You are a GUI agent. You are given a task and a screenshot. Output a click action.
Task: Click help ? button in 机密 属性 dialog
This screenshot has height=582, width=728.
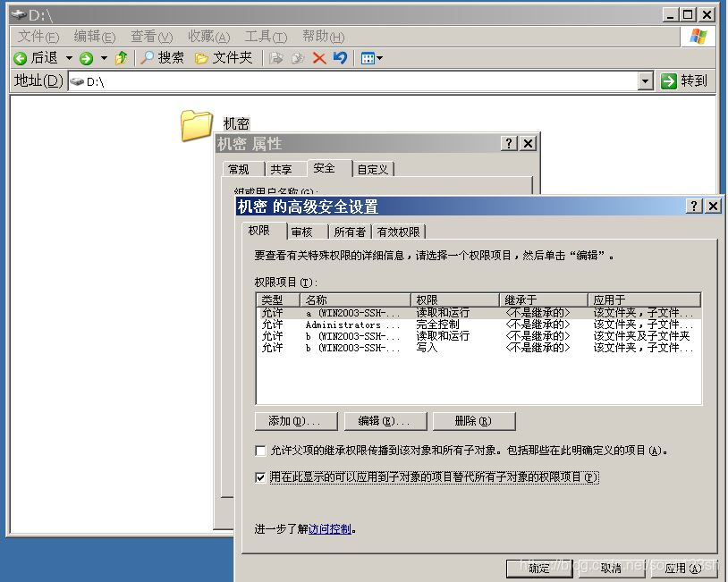[x=509, y=143]
